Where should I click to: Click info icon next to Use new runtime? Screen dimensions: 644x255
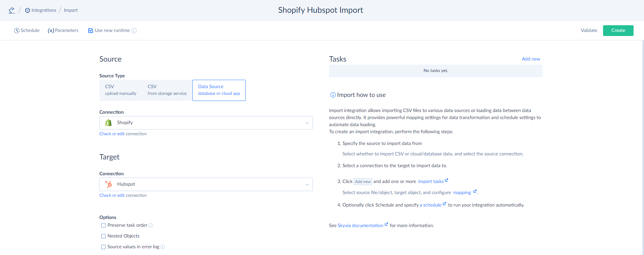click(134, 31)
